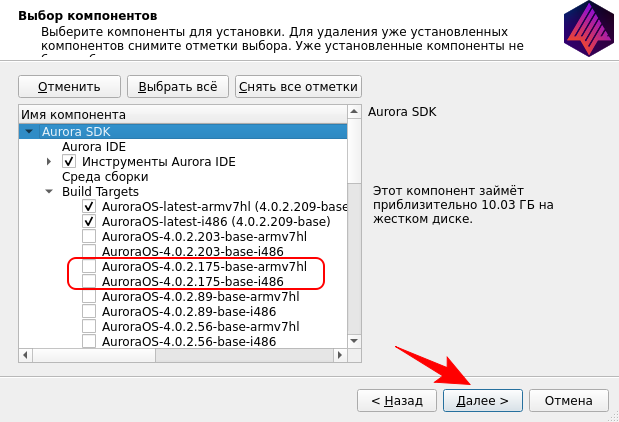
Task: Select the Aurora IDE tree item
Action: pos(93,146)
